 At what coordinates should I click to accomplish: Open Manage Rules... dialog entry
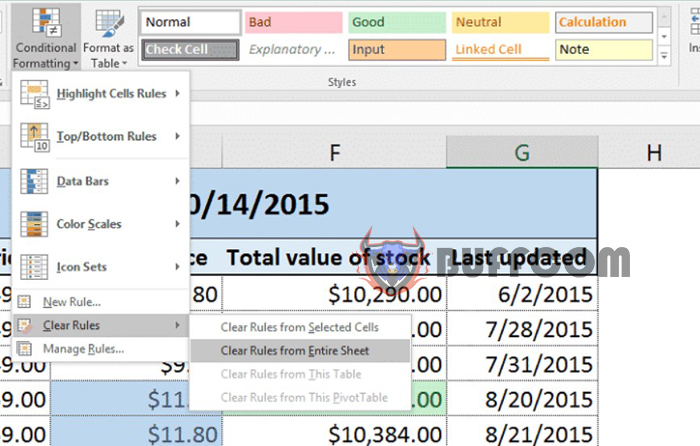point(100,349)
